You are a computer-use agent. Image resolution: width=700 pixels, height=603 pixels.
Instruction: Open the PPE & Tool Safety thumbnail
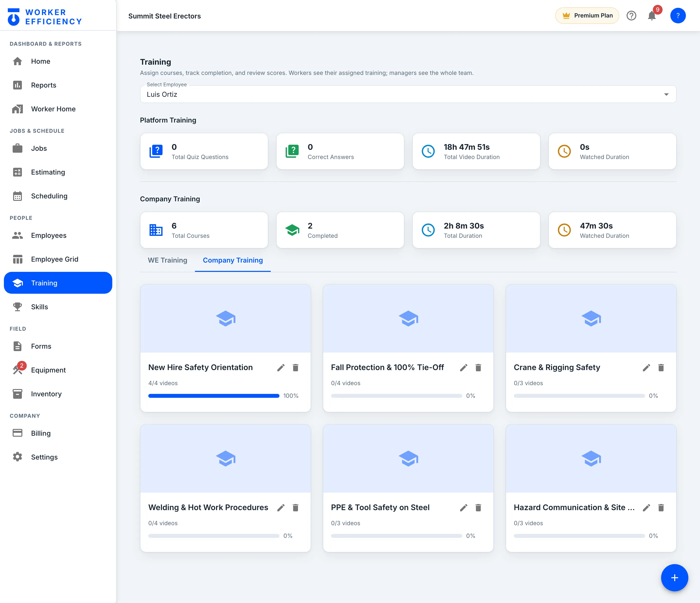pos(408,459)
